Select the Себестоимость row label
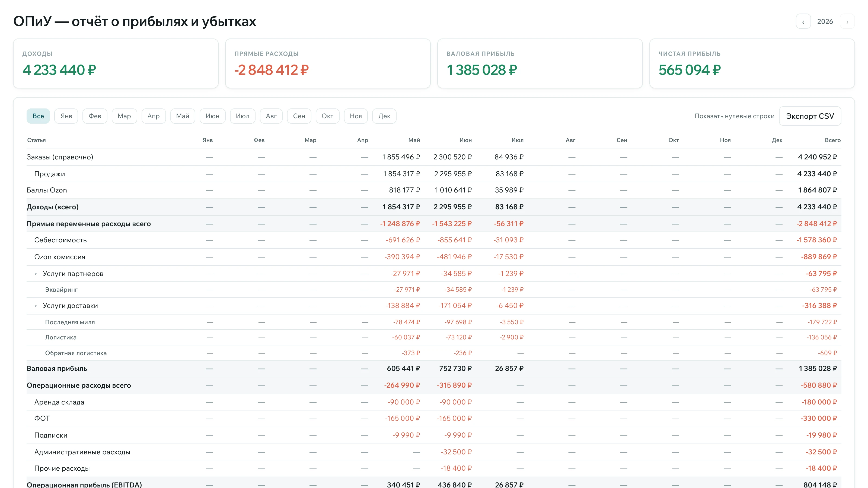Viewport: 868px width, 488px height. click(x=60, y=240)
